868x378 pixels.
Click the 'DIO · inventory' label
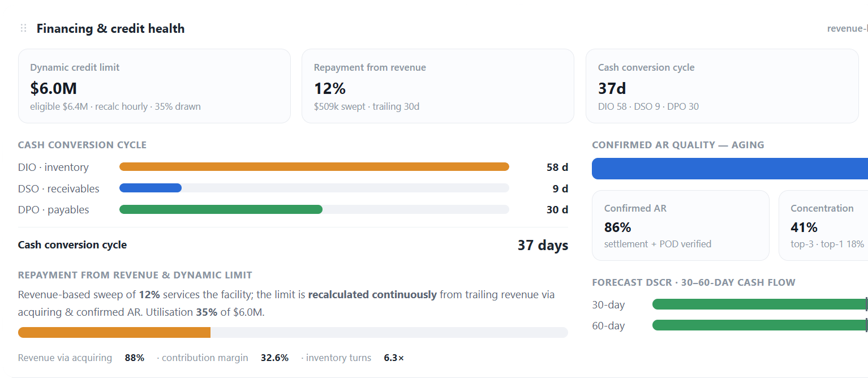pyautogui.click(x=53, y=167)
